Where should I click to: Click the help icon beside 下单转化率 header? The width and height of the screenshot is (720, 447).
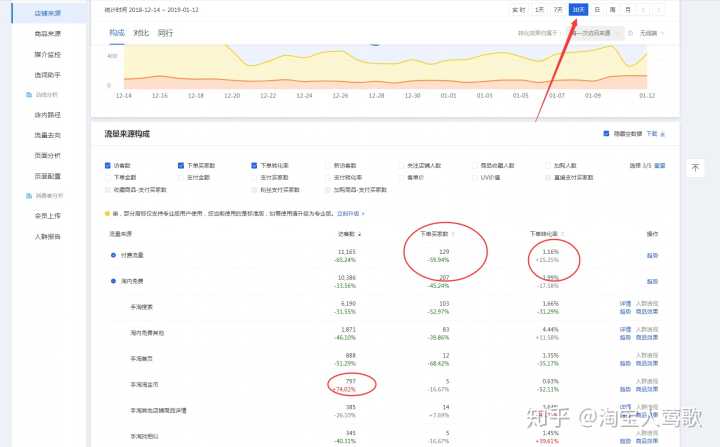pos(561,233)
